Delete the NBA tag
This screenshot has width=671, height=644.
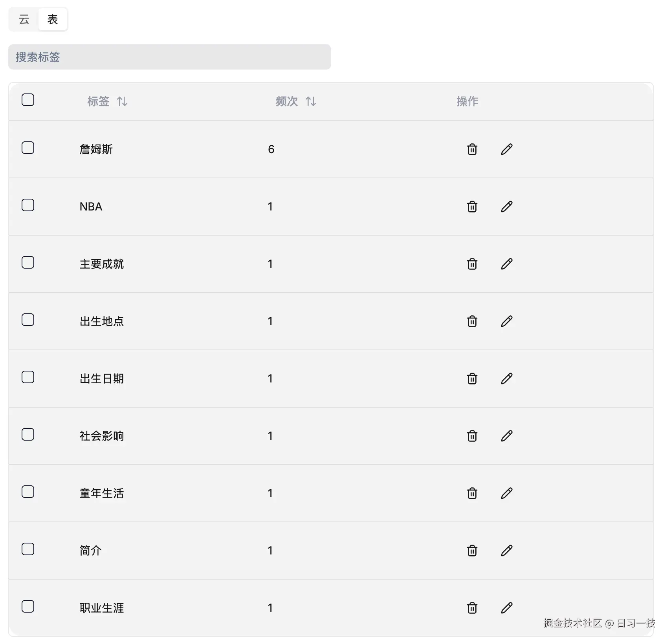(x=472, y=207)
